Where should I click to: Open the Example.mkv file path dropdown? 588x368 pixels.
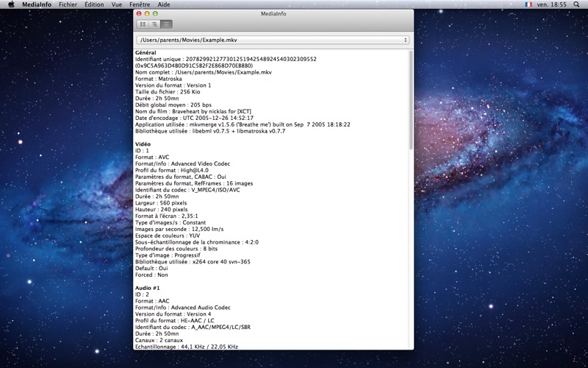[x=273, y=40]
